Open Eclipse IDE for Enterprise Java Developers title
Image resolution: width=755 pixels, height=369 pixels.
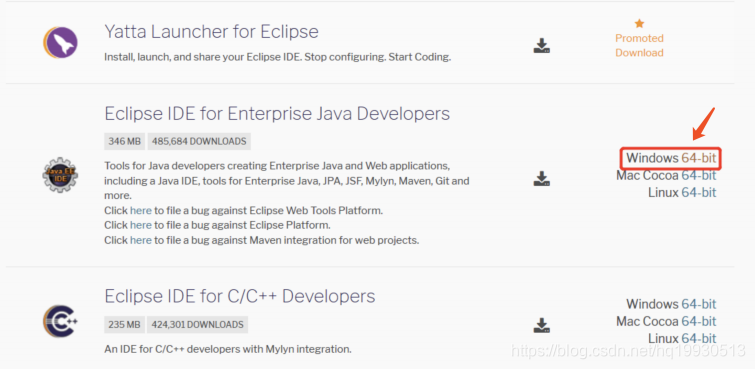pyautogui.click(x=277, y=114)
